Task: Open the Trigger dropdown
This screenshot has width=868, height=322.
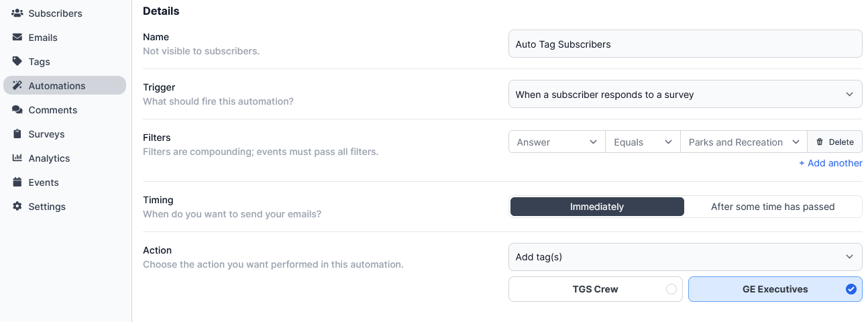Action: (x=685, y=95)
